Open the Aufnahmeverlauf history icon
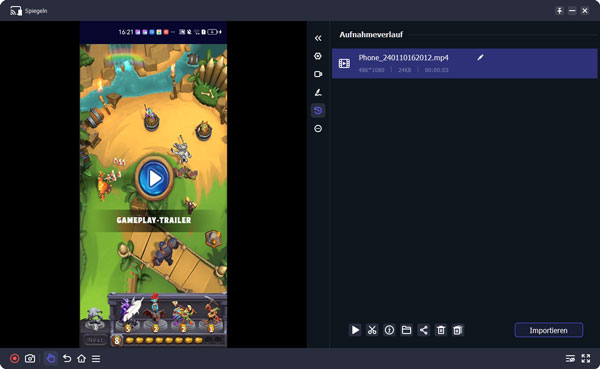This screenshot has height=369, width=600. tap(318, 111)
